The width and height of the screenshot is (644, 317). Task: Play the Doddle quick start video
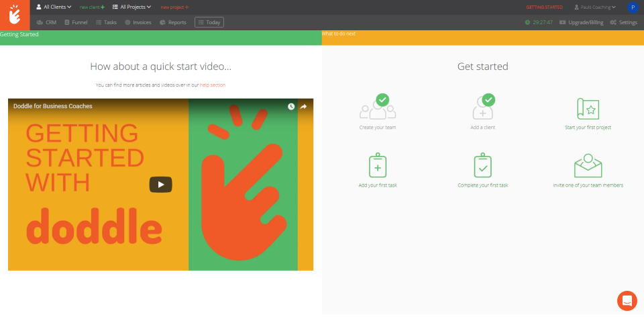pyautogui.click(x=160, y=185)
